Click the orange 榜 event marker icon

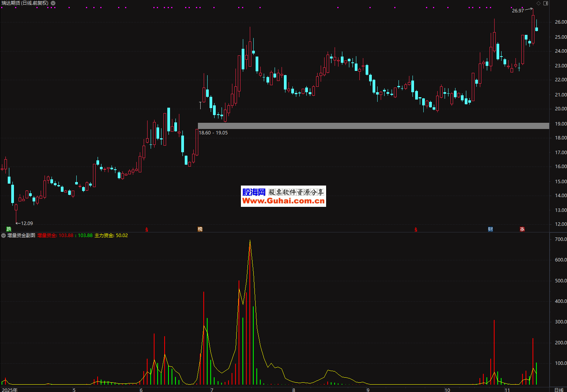click(200, 229)
